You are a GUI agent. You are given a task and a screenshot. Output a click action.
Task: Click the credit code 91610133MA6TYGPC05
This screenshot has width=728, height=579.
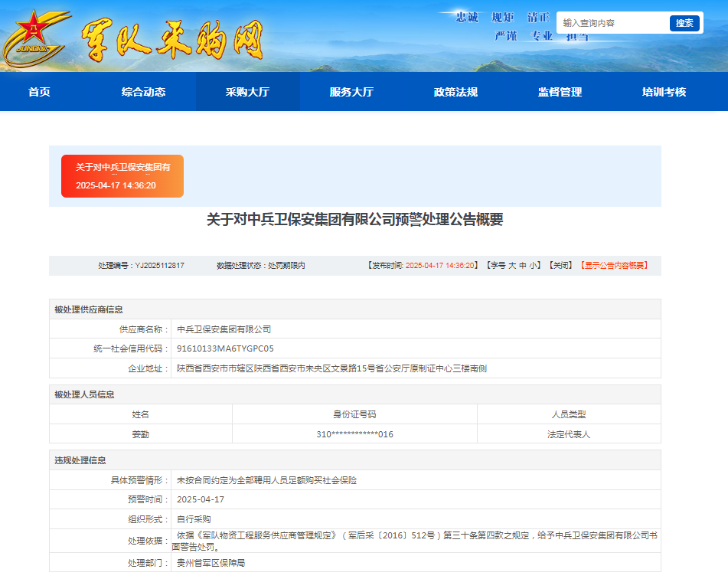coord(225,348)
